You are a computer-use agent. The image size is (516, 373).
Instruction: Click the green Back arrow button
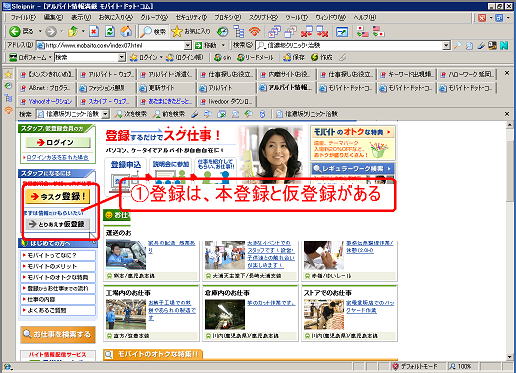pos(15,32)
